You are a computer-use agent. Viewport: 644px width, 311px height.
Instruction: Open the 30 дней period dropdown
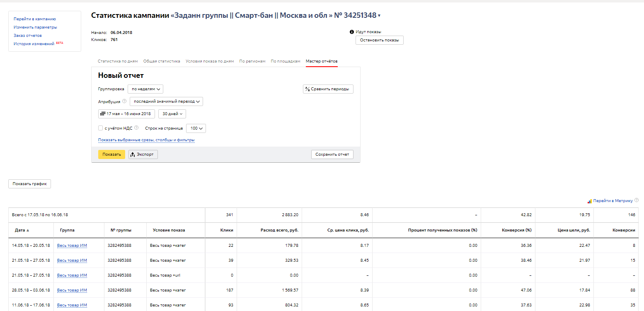click(x=172, y=114)
